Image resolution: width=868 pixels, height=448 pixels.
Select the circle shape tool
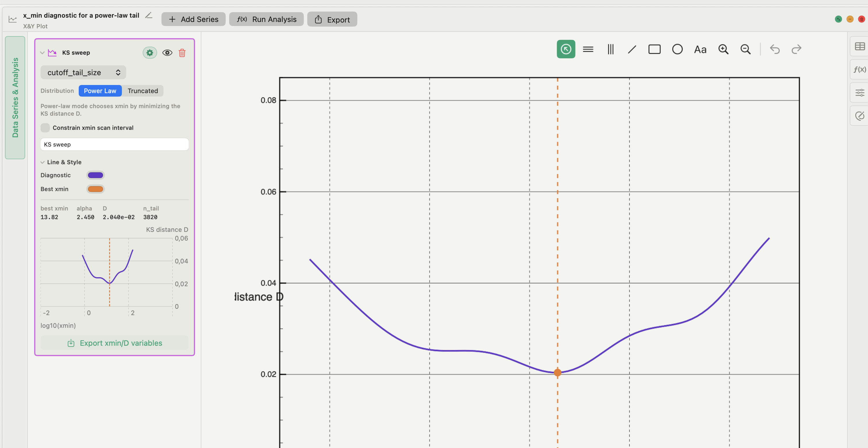(677, 49)
